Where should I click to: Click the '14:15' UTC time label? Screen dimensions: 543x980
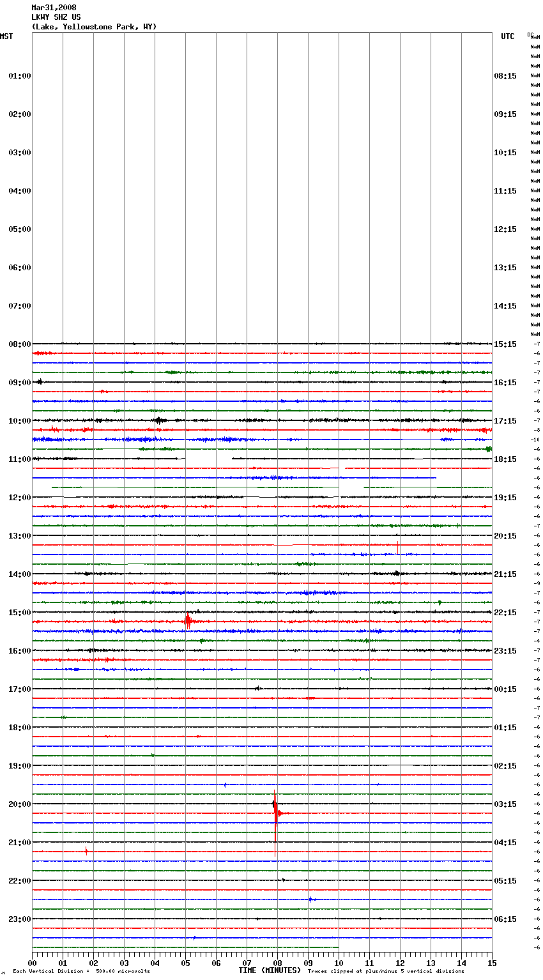click(505, 306)
